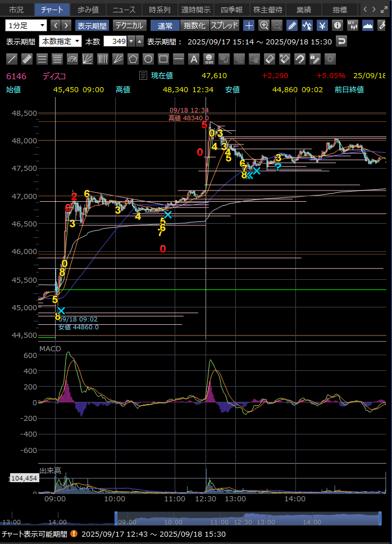392x544 pixels.
Task: Open the info 'i' icon
Action: 337,25
